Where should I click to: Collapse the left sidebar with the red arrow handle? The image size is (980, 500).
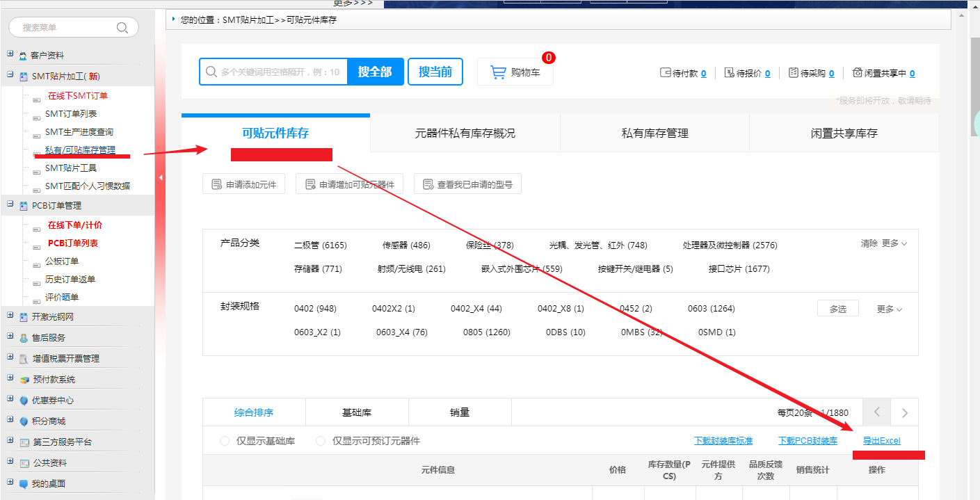[161, 178]
